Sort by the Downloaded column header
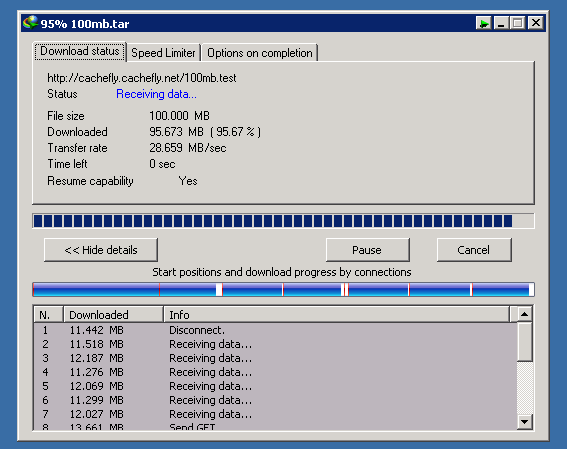Image resolution: width=567 pixels, height=449 pixels. tap(113, 315)
